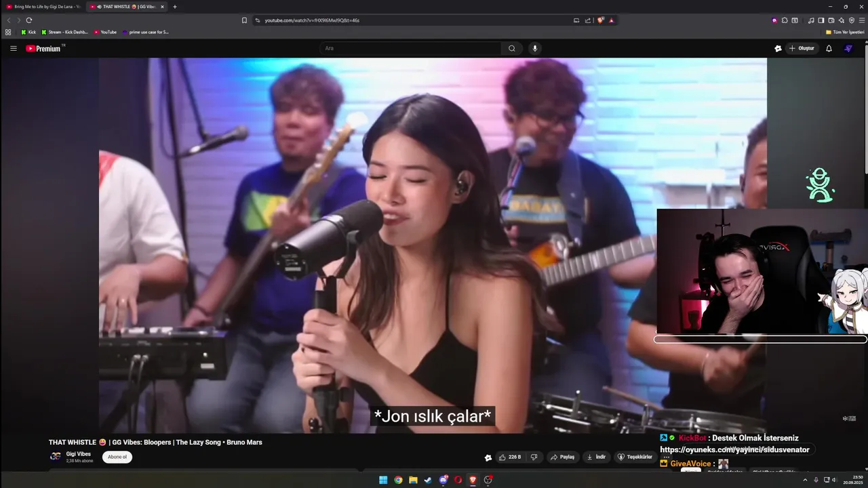Screen dimensions: 868x488
Task: Open Opera from the taskbar
Action: click(458, 480)
